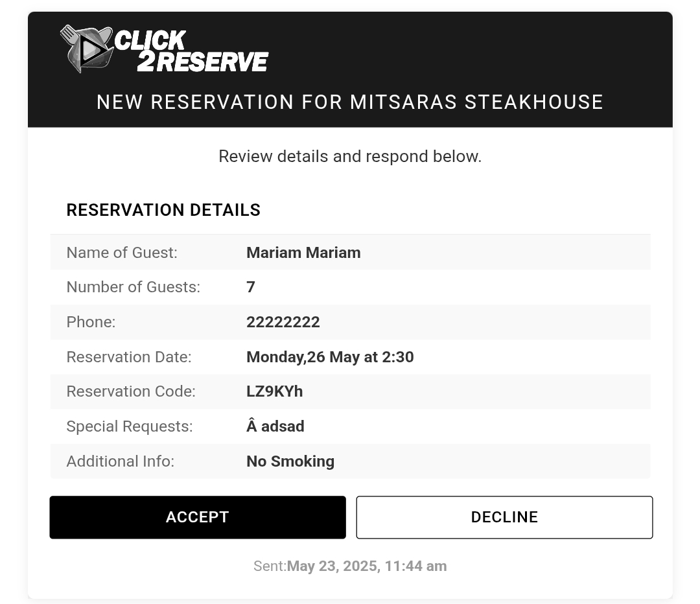This screenshot has height=604, width=700.
Task: Click the Click 2Reserve wordmark text
Action: (191, 51)
